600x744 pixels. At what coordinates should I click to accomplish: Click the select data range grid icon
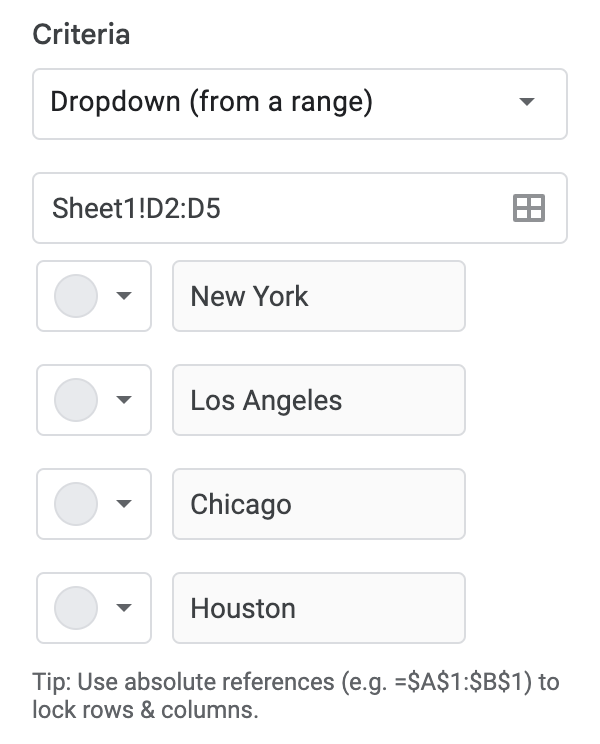[x=528, y=208]
